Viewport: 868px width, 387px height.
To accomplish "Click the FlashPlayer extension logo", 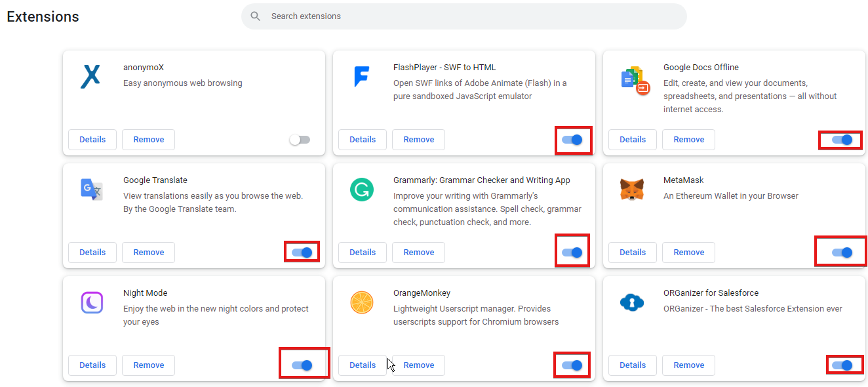I will [361, 77].
